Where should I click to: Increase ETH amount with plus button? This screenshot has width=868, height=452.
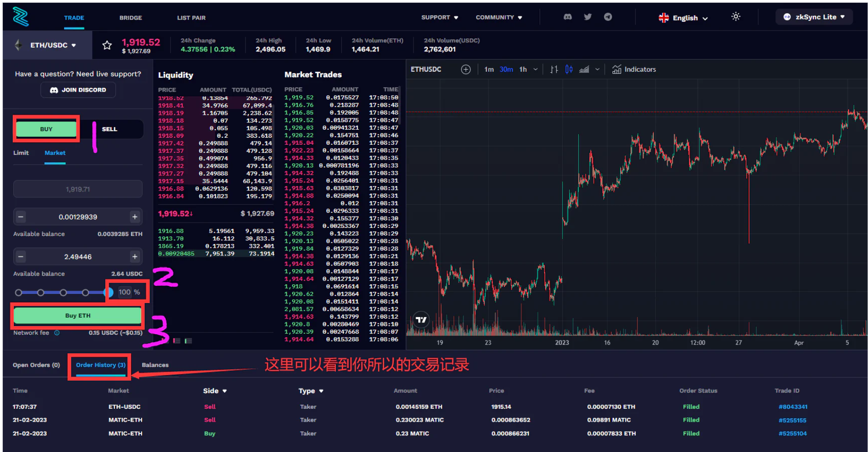click(135, 217)
